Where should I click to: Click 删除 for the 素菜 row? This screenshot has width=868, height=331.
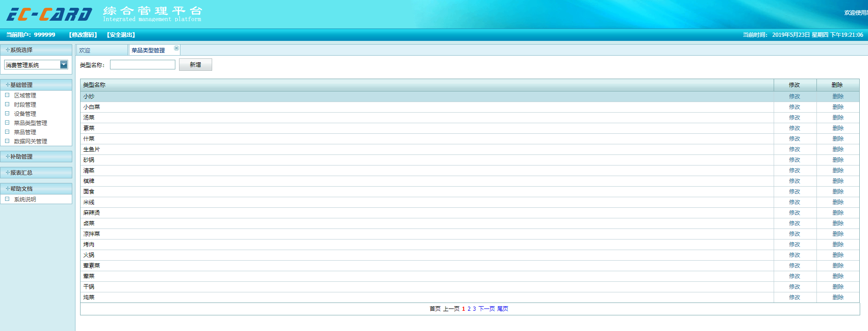pos(838,128)
